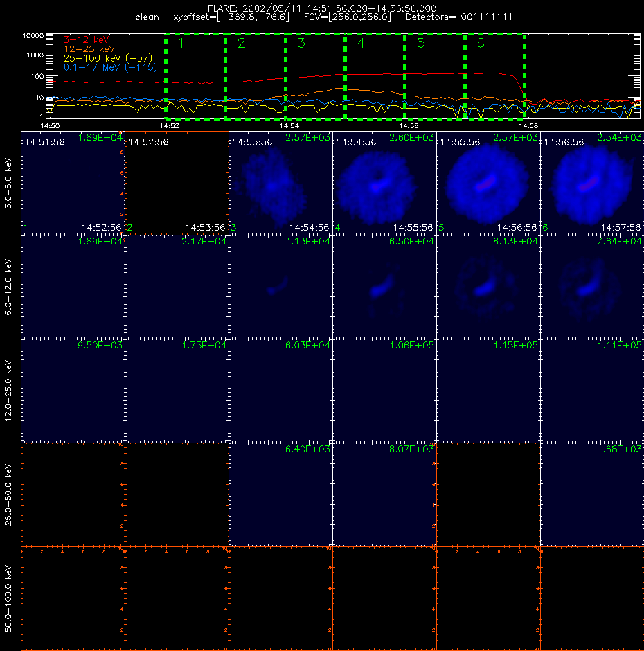
Task: Click the "50.0-100.0 keV" row label
Action: pos(8,598)
